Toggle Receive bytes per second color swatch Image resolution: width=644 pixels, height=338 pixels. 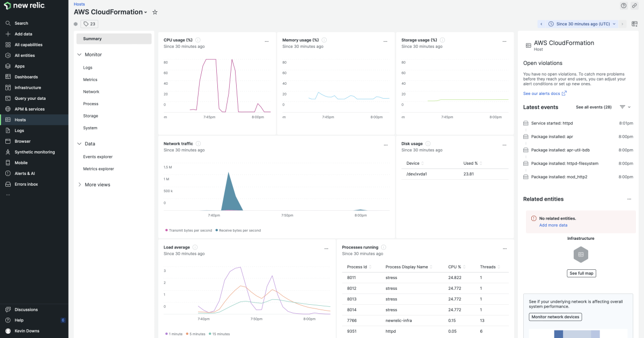(x=217, y=230)
